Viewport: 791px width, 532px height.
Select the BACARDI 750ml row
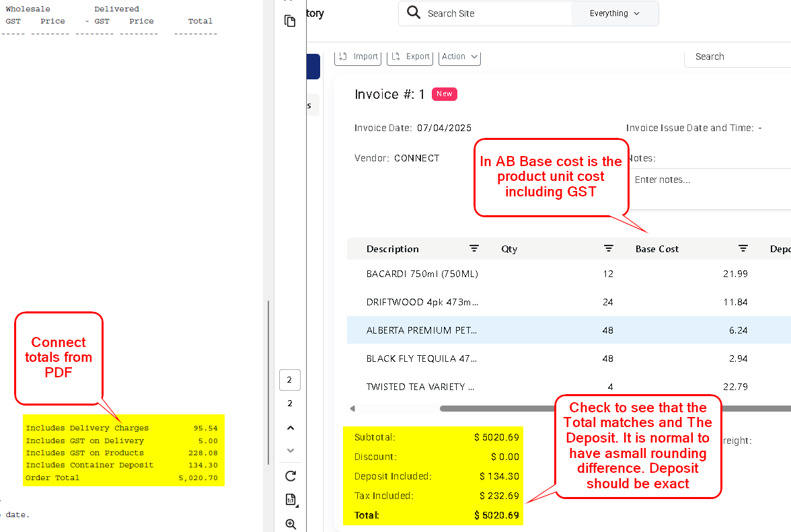click(x=569, y=274)
